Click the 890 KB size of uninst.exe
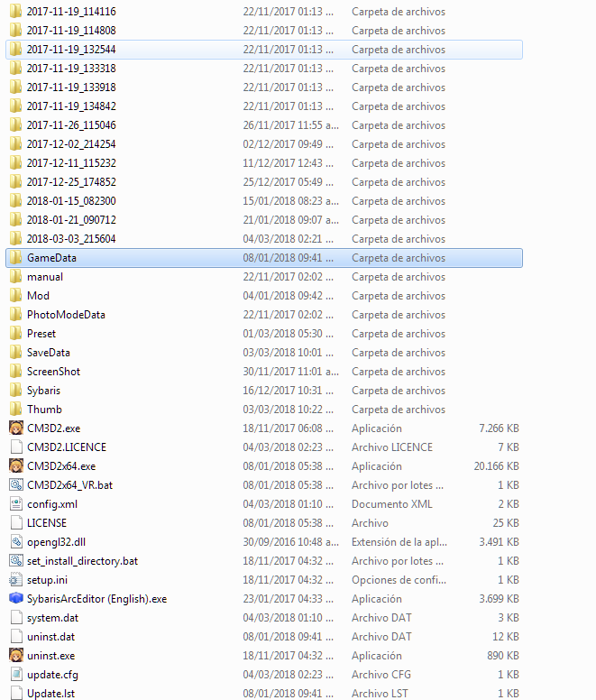The width and height of the screenshot is (596, 700). 503,656
